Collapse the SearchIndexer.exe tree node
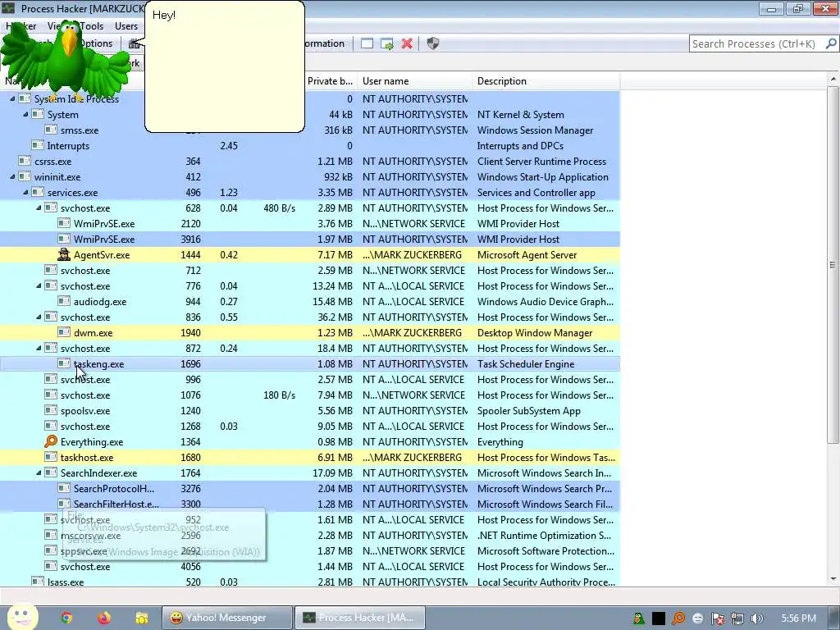 pyautogui.click(x=39, y=472)
